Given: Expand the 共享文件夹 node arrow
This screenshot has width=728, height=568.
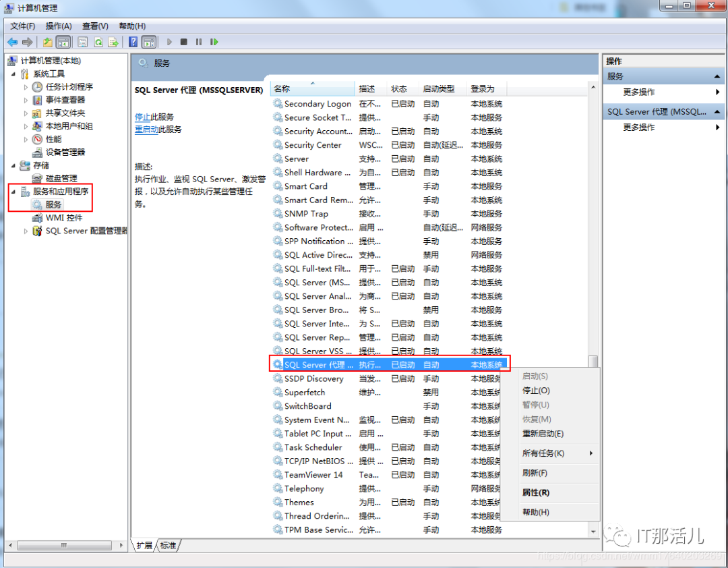Looking at the screenshot, I should point(26,113).
